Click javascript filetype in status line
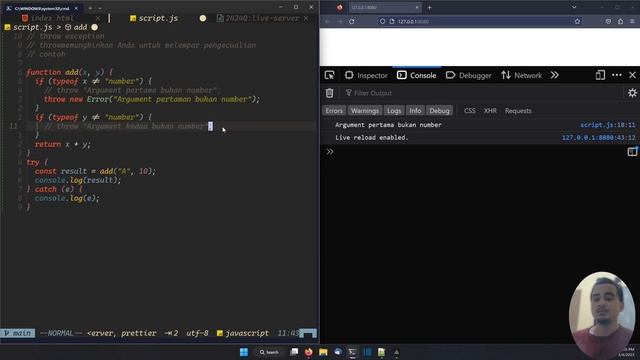The image size is (640, 360). [243, 333]
